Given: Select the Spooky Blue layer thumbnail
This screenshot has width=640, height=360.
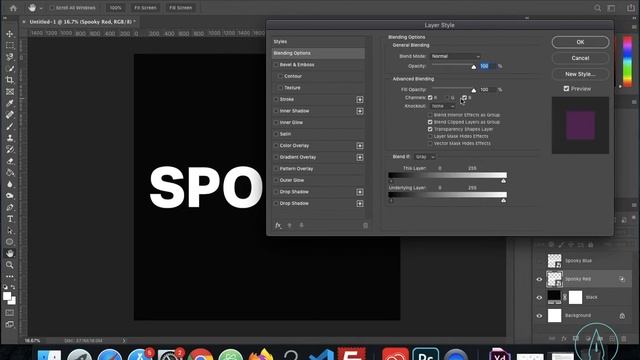Looking at the screenshot, I should tap(554, 261).
